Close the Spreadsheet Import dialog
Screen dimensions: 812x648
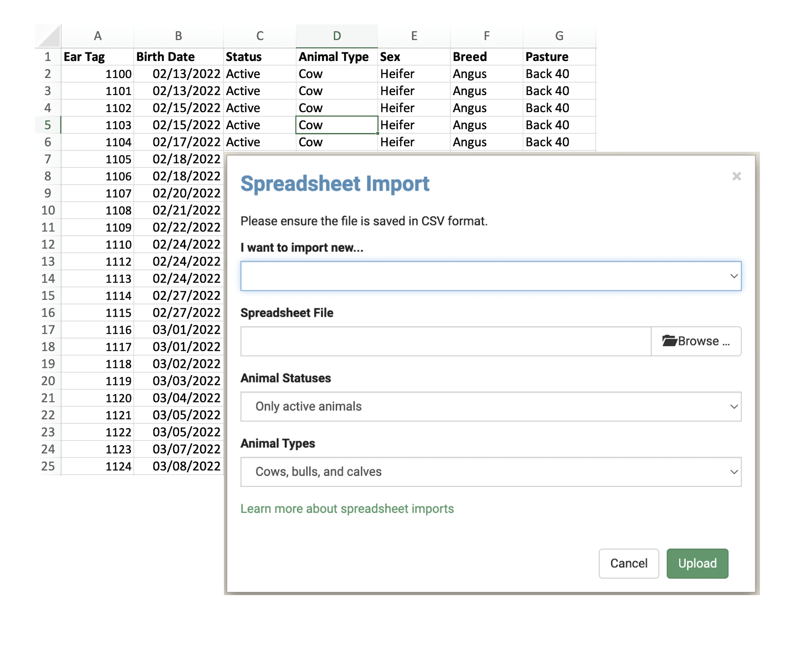tap(737, 176)
